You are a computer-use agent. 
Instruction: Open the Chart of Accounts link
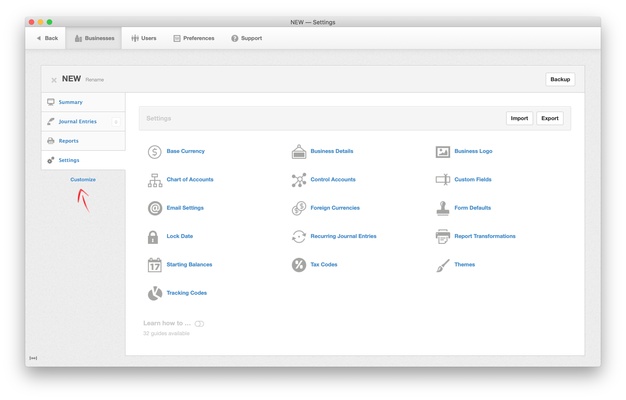[x=190, y=180]
